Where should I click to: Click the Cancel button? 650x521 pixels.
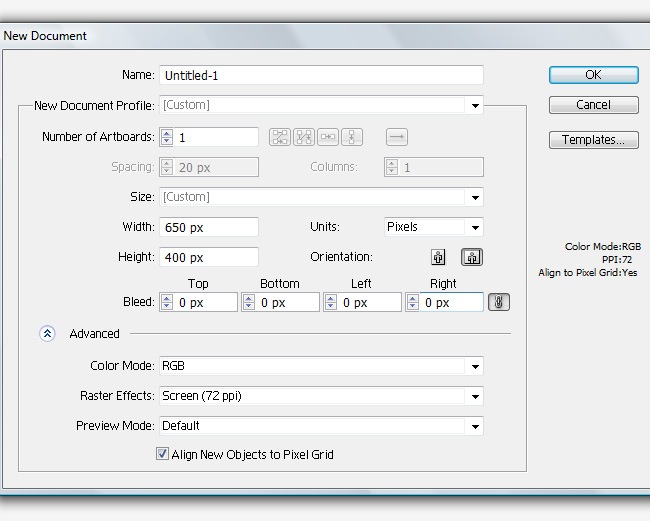click(593, 105)
